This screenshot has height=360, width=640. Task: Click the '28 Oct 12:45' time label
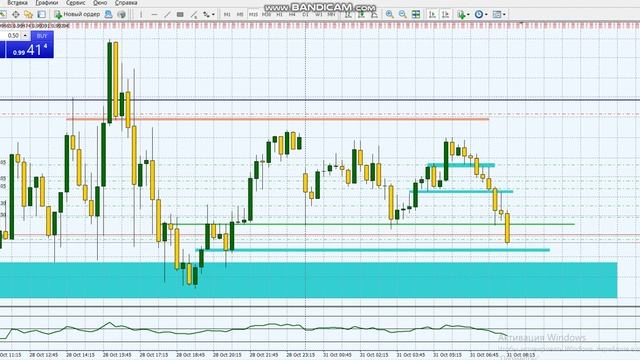(43, 355)
